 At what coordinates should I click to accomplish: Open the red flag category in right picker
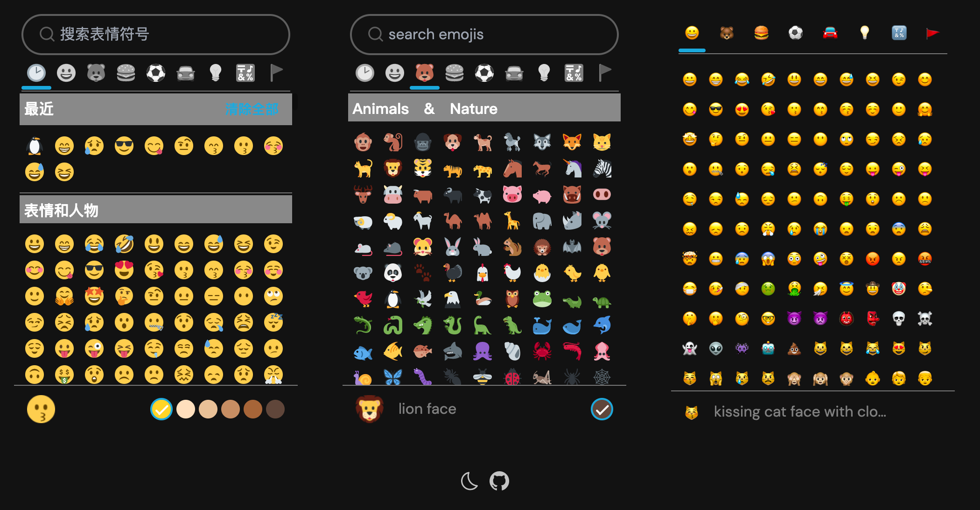click(x=932, y=33)
